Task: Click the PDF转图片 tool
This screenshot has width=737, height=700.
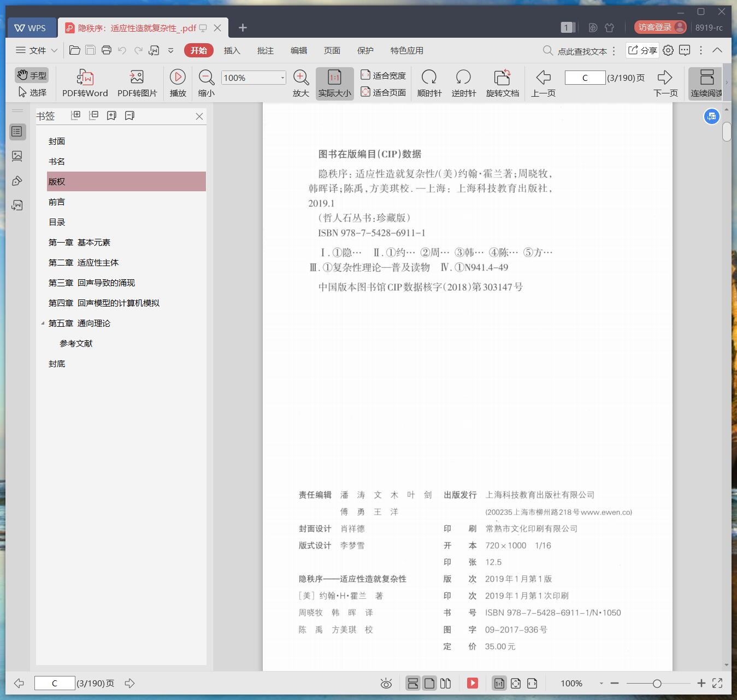Action: [137, 83]
